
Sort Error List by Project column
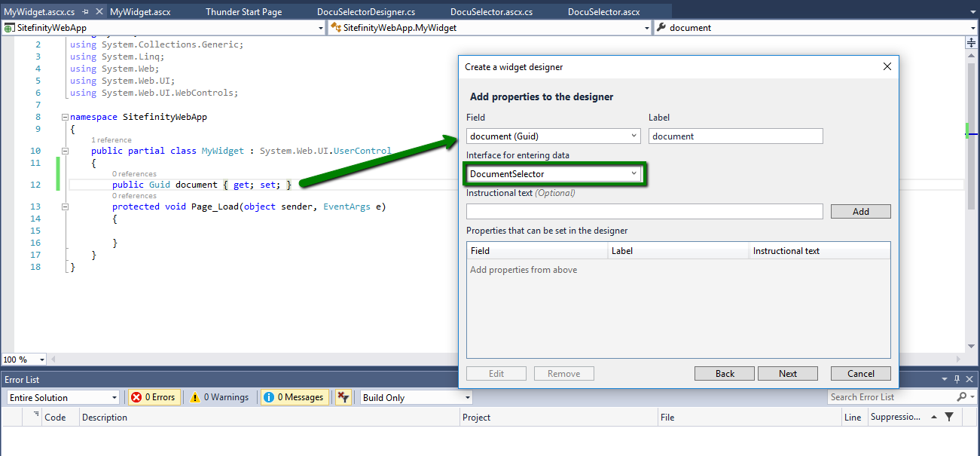[559, 417]
